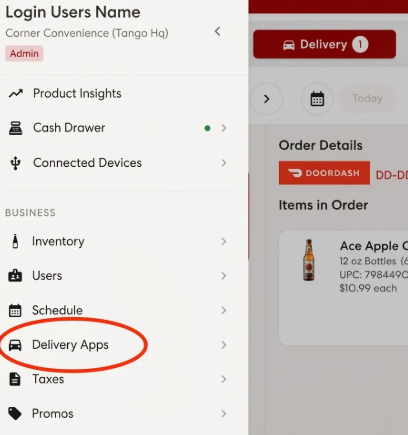Click the DoorDash logo badge
408x435 pixels.
(324, 173)
